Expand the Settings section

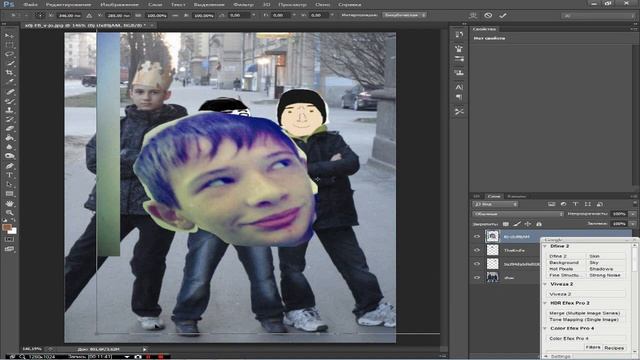point(545,356)
